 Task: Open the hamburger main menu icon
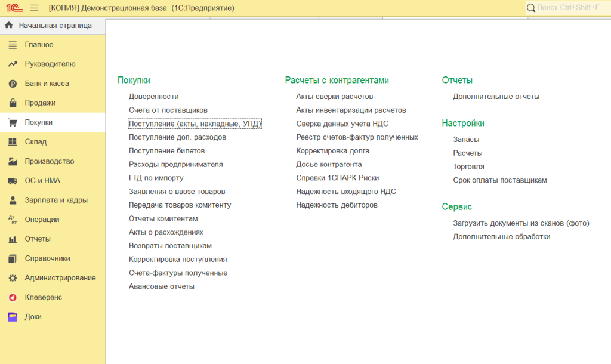(x=34, y=8)
